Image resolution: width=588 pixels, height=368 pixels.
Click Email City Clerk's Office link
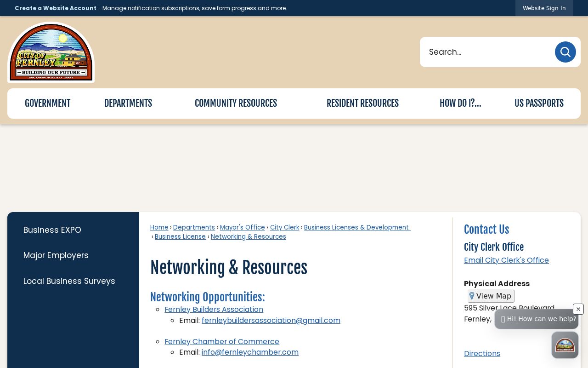click(506, 260)
